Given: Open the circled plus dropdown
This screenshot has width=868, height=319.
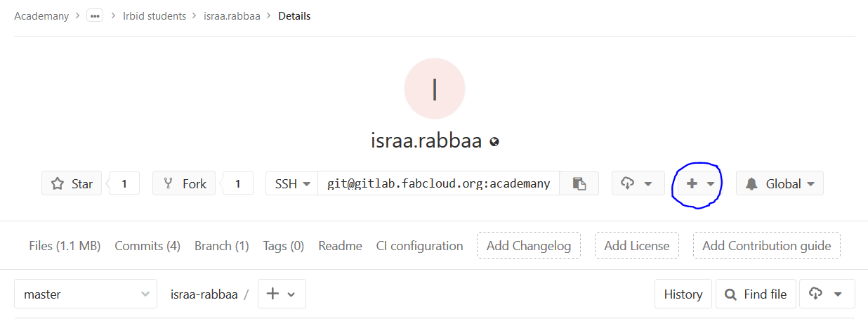Looking at the screenshot, I should tap(699, 183).
